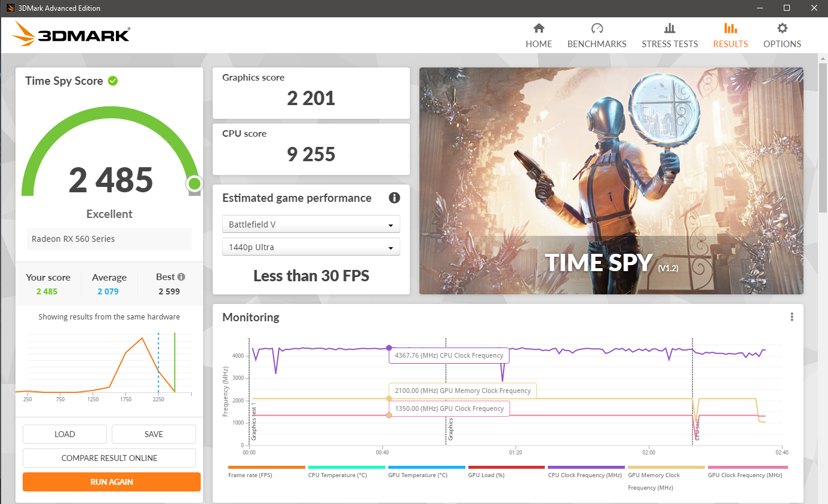This screenshot has width=828, height=504.
Task: Click the green validation checkmark by Time Spy Score
Action: (113, 81)
